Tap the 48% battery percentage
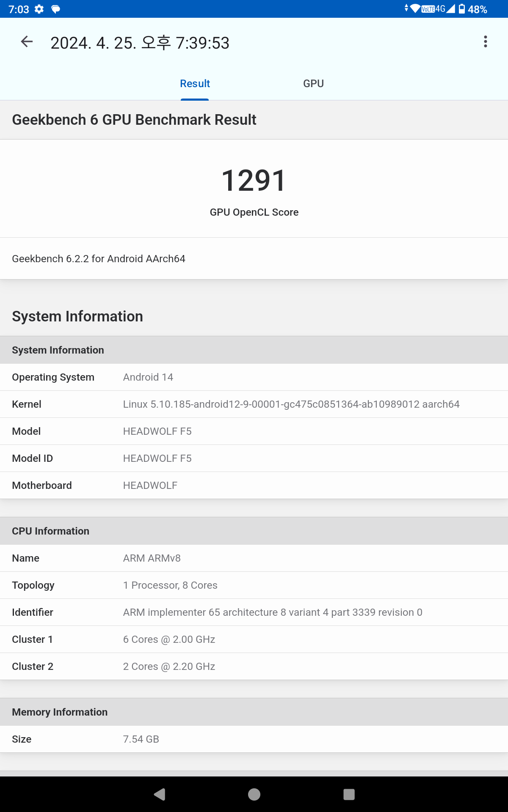508x812 pixels. [478, 9]
